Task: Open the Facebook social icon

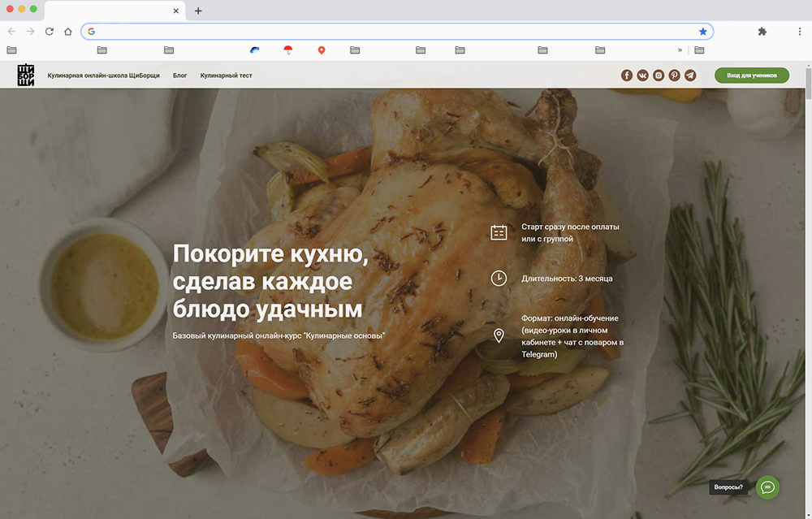Action: [627, 76]
